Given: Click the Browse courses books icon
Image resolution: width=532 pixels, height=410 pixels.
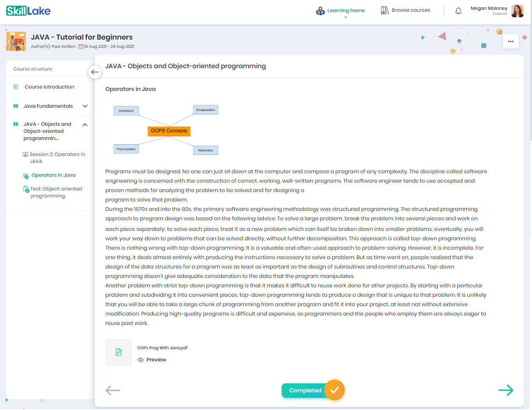Looking at the screenshot, I should click(385, 10).
